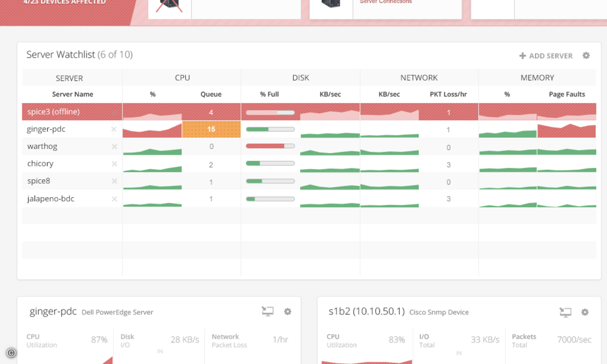607x364 pixels.
Task: Select the warthog server name
Action: [42, 147]
